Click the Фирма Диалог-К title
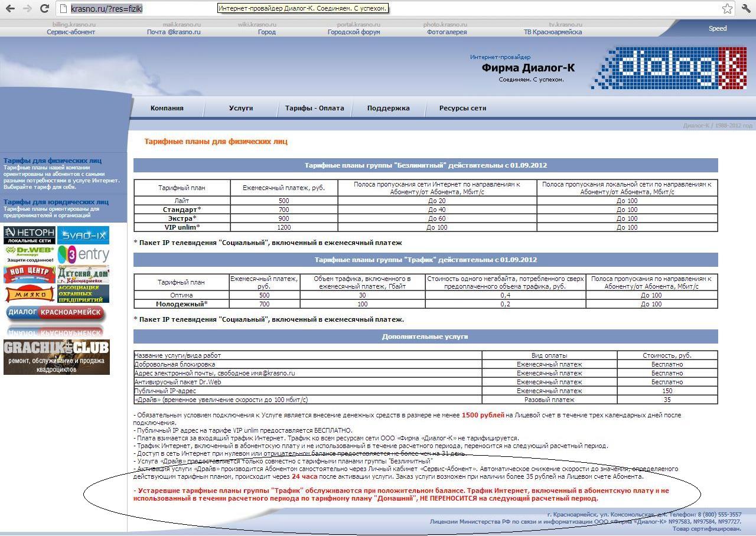756x536 pixels. [x=528, y=67]
